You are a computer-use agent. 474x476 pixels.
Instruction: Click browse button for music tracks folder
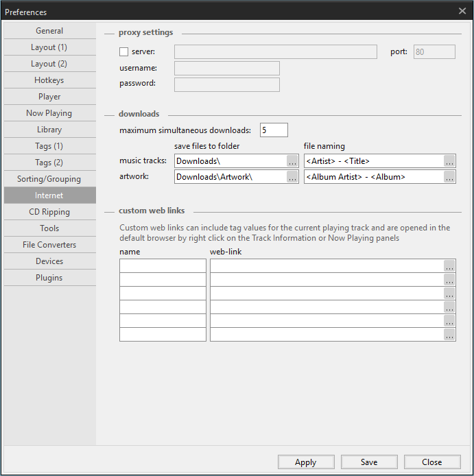pyautogui.click(x=292, y=161)
